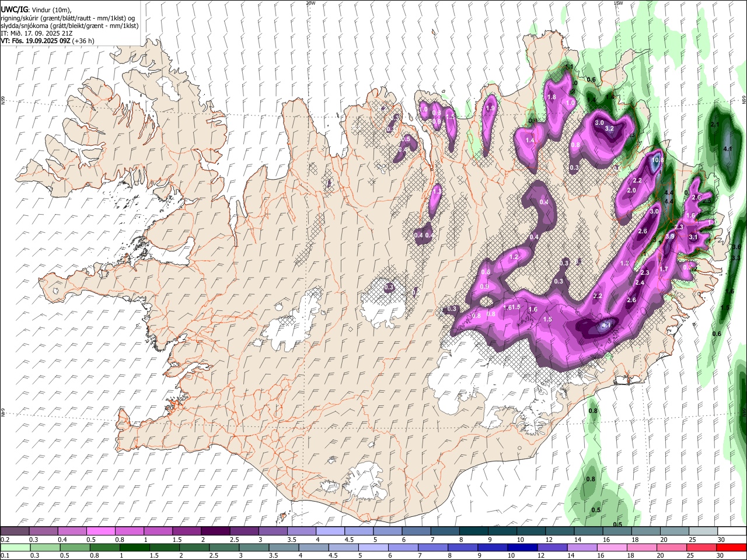747x560 pixels.
Task: Select the bright pink swatch between 0.5 and 0.8
Action: pos(101,531)
